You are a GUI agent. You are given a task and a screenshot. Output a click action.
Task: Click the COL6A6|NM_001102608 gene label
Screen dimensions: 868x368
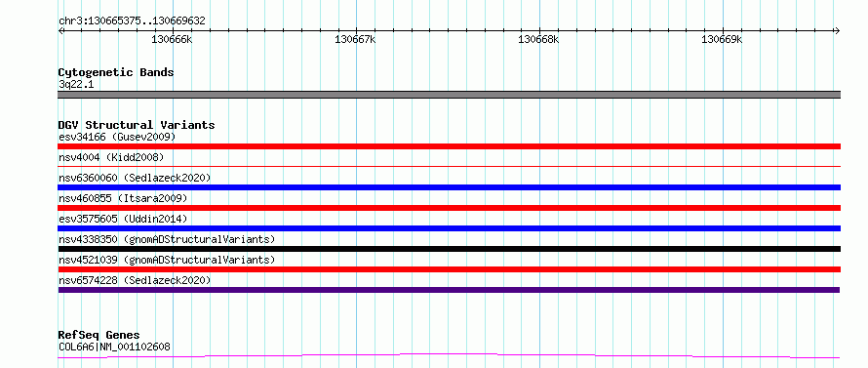point(114,347)
